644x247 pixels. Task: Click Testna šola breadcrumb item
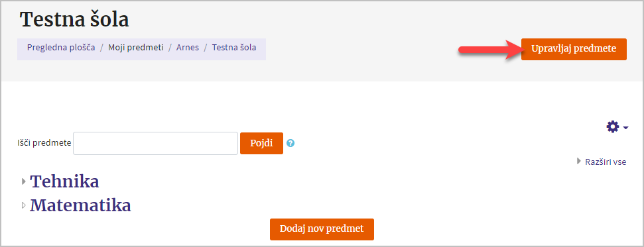(234, 48)
